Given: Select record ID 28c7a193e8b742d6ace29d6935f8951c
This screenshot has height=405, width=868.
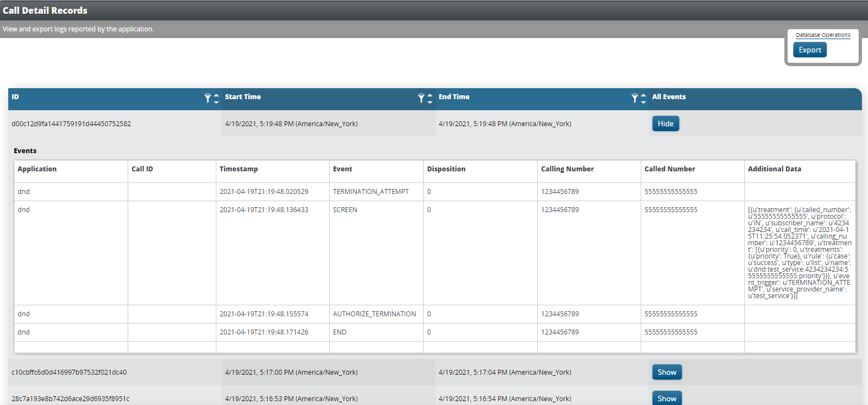Looking at the screenshot, I should 70,398.
